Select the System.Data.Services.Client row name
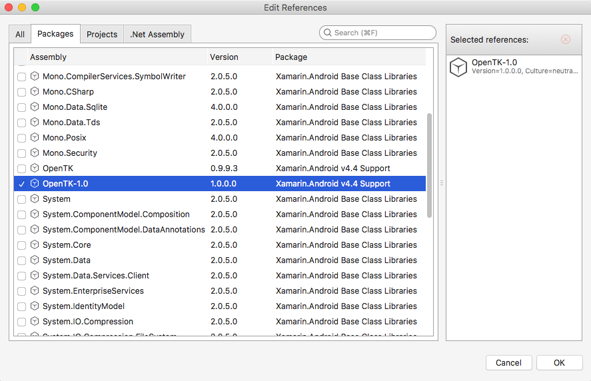 point(96,275)
